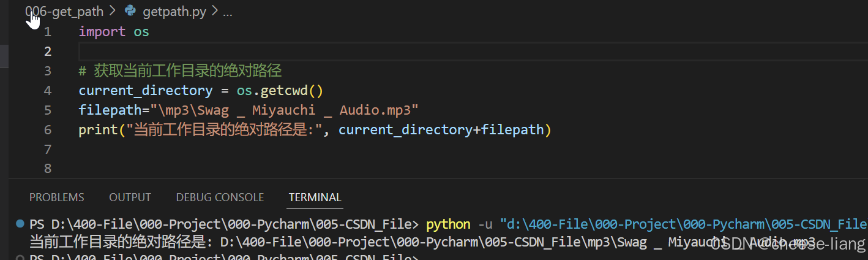Image resolution: width=868 pixels, height=260 pixels.
Task: Open the 006-get_path breadcrumb folder
Action: point(64,11)
